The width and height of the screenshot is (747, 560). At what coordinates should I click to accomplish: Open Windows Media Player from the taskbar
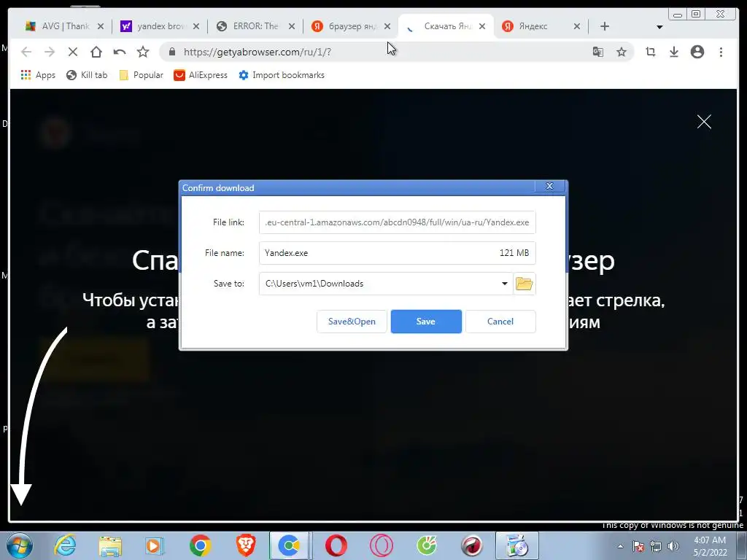(x=155, y=545)
